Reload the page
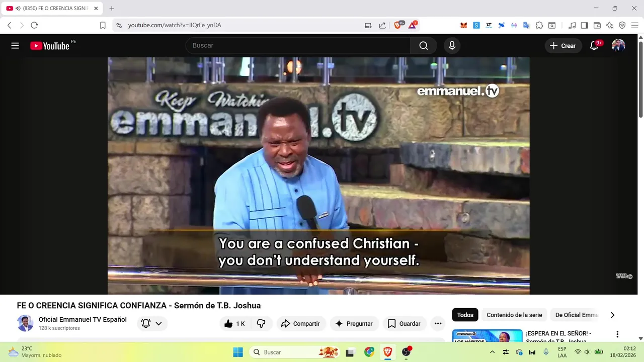 tap(34, 25)
